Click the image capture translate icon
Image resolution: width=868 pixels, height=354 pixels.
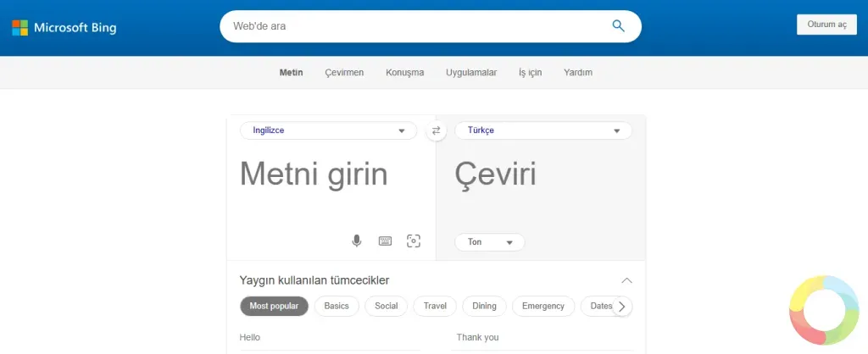click(x=414, y=241)
